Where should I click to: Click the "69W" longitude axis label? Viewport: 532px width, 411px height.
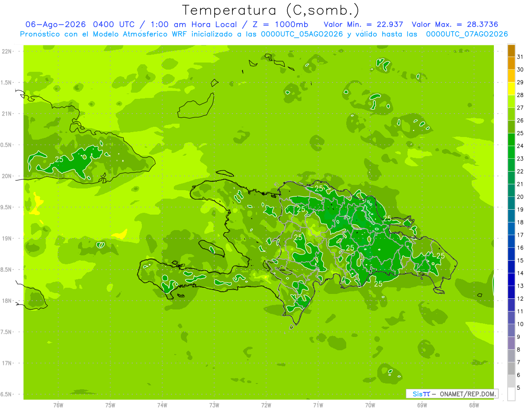422,405
